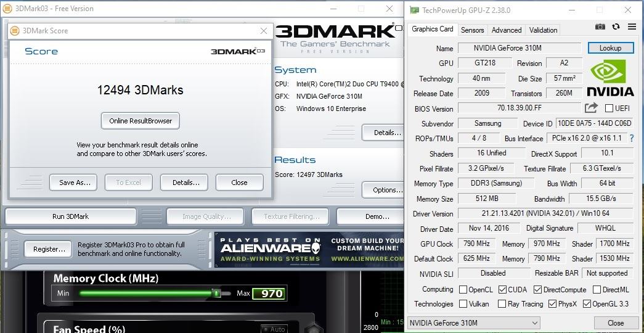Toggle the OpenCL checkbox
This screenshot has width=644, height=333.
(463, 290)
